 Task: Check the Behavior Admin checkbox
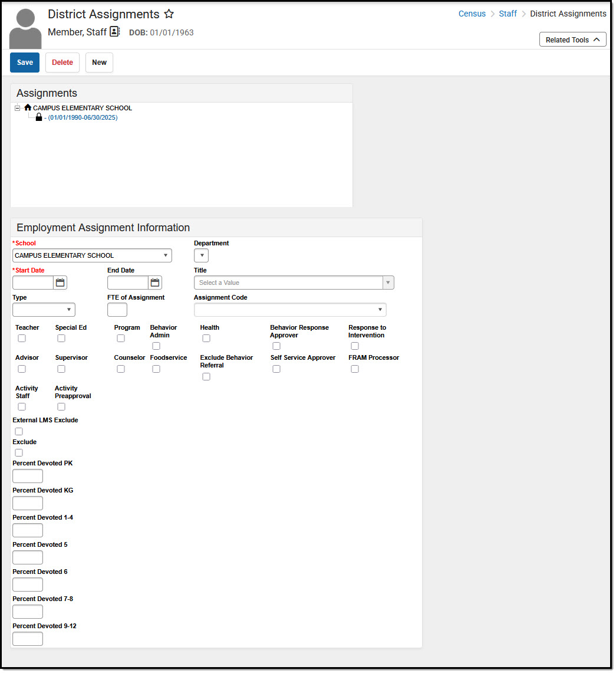point(155,345)
